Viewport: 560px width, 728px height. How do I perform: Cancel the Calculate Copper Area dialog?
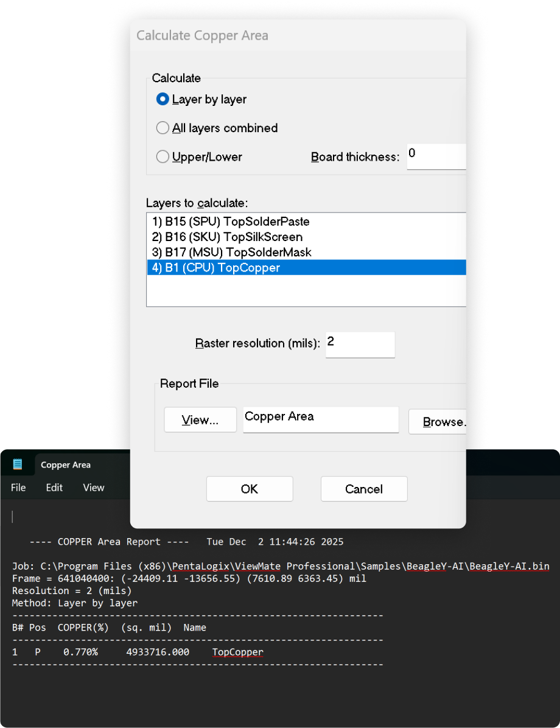pyautogui.click(x=363, y=489)
